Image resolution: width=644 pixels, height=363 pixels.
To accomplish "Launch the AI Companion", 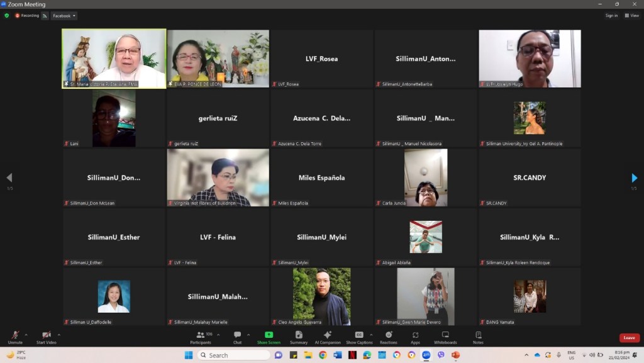I will pyautogui.click(x=327, y=337).
